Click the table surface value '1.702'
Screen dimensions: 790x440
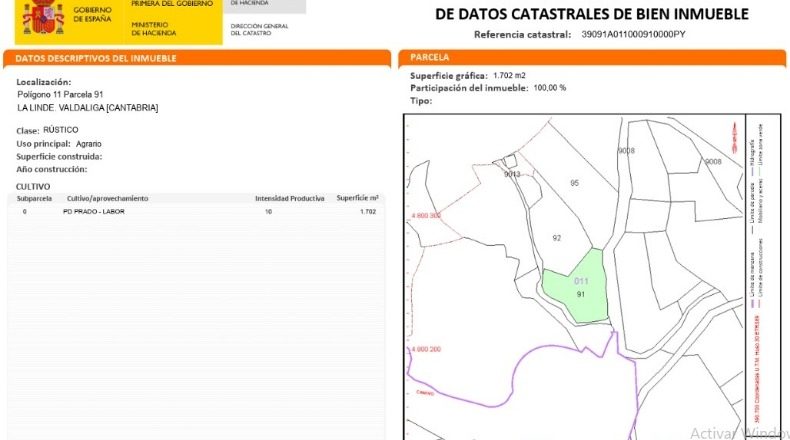368,212
